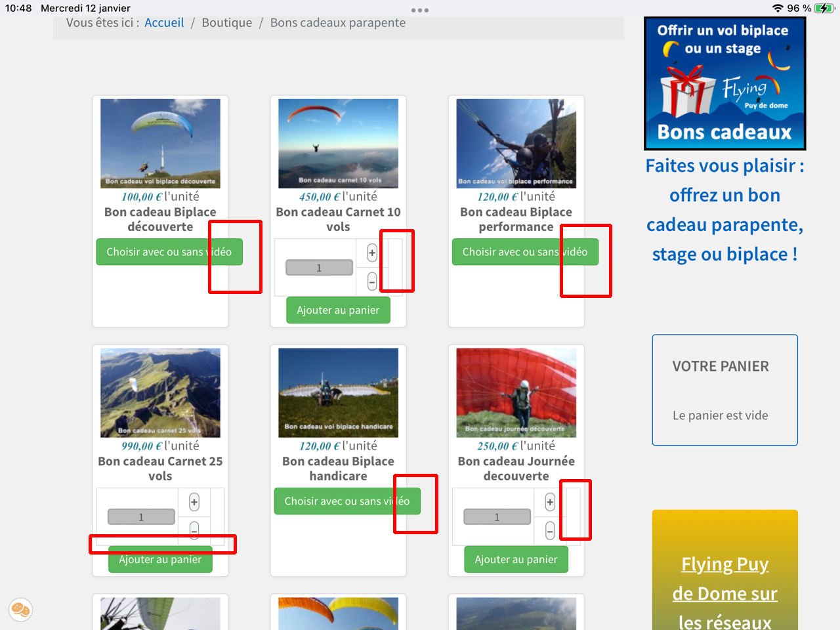Edit quantity field for Carnet 25 vols
The width and height of the screenshot is (840, 630).
click(142, 517)
